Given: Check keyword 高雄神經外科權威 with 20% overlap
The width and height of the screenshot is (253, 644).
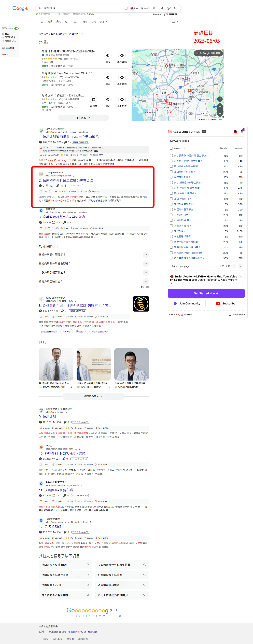Looking at the screenshot, I should click(x=171, y=172).
